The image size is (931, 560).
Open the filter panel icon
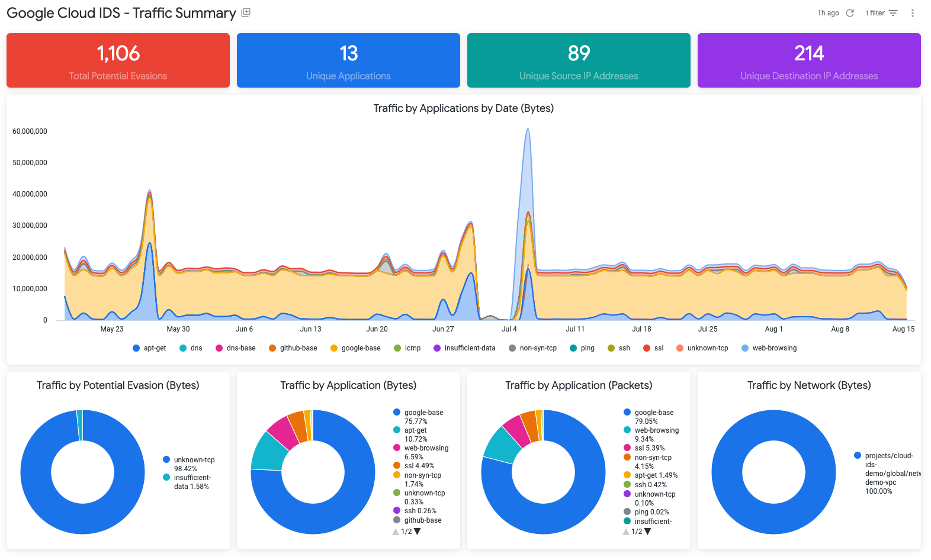[x=893, y=13]
